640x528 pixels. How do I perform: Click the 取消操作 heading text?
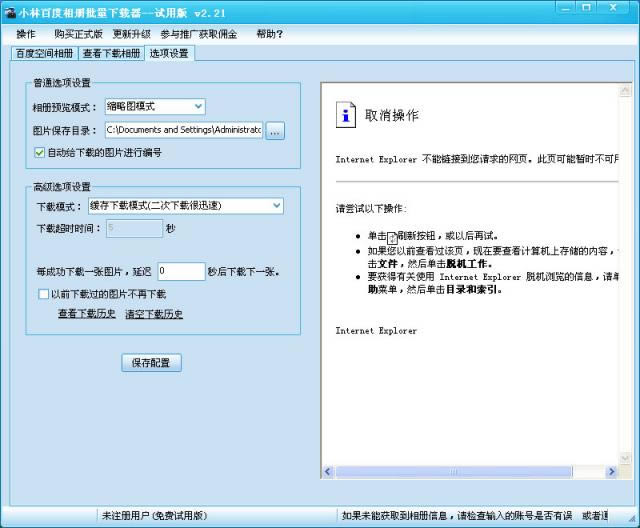391,115
